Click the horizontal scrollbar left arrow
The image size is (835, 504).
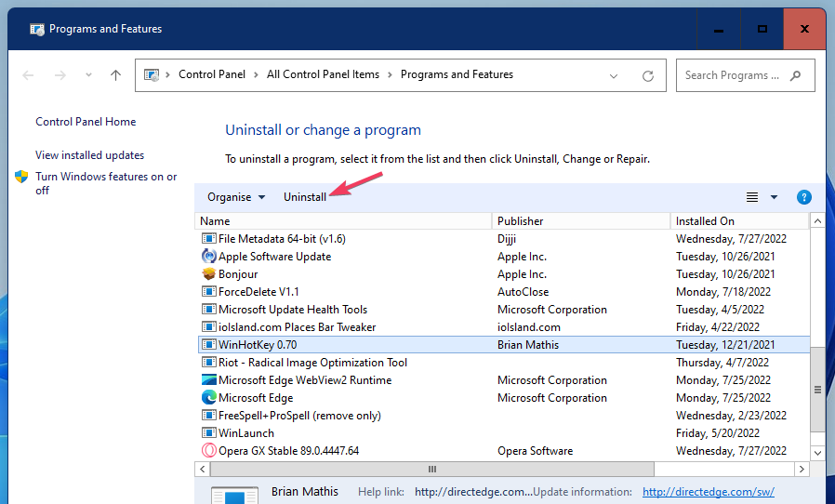pyautogui.click(x=203, y=470)
